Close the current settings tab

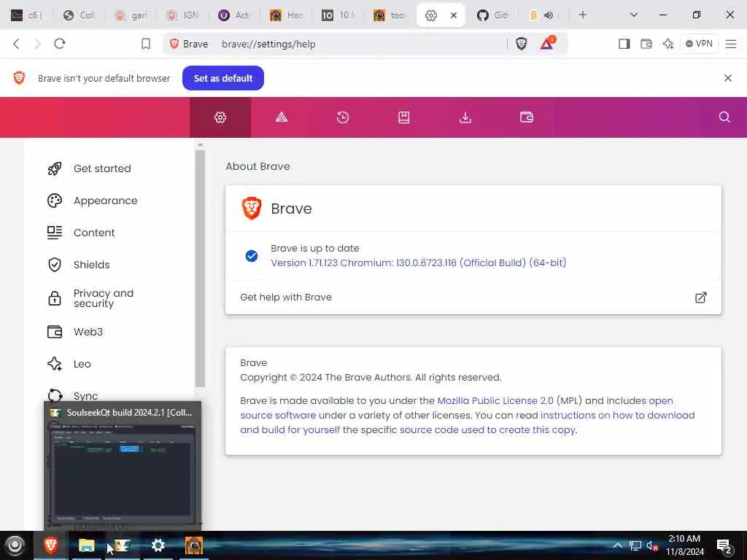[x=454, y=15]
